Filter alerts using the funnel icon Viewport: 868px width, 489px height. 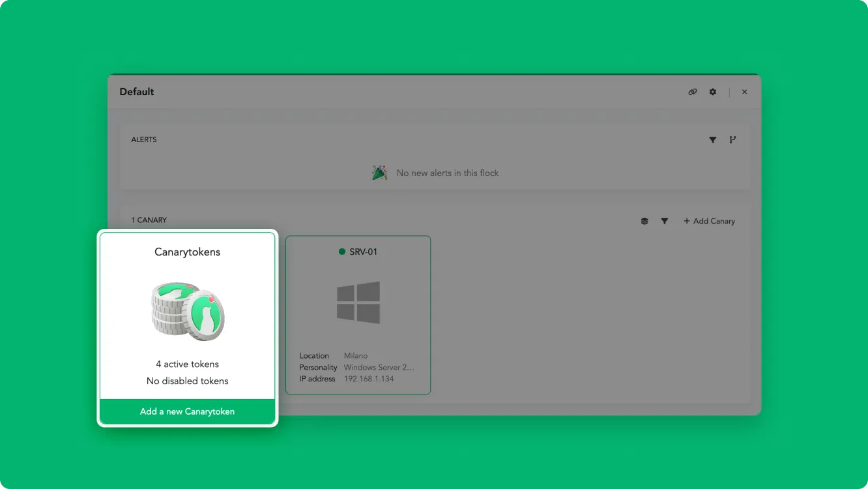coord(713,140)
